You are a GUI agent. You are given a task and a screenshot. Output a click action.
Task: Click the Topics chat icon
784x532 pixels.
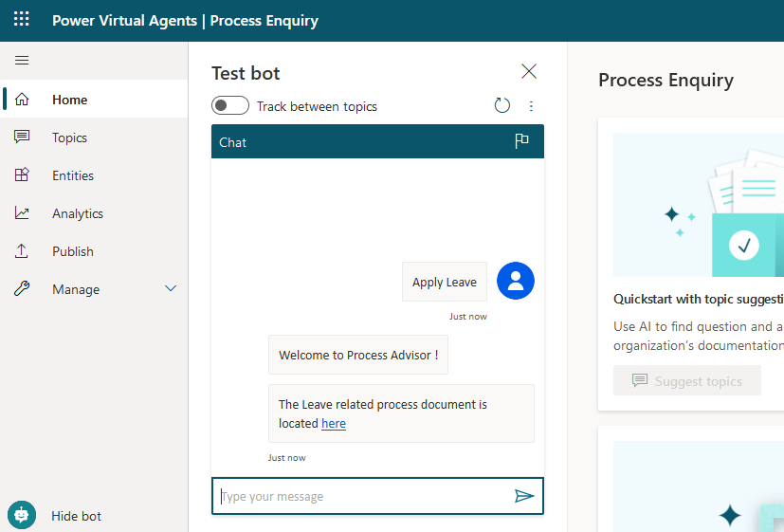coord(22,137)
